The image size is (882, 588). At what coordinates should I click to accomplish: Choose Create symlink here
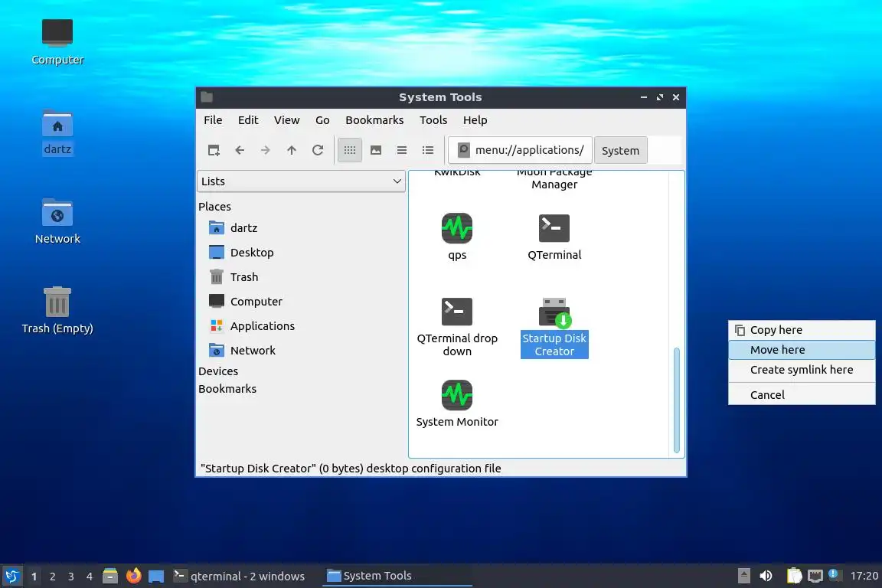click(x=802, y=370)
